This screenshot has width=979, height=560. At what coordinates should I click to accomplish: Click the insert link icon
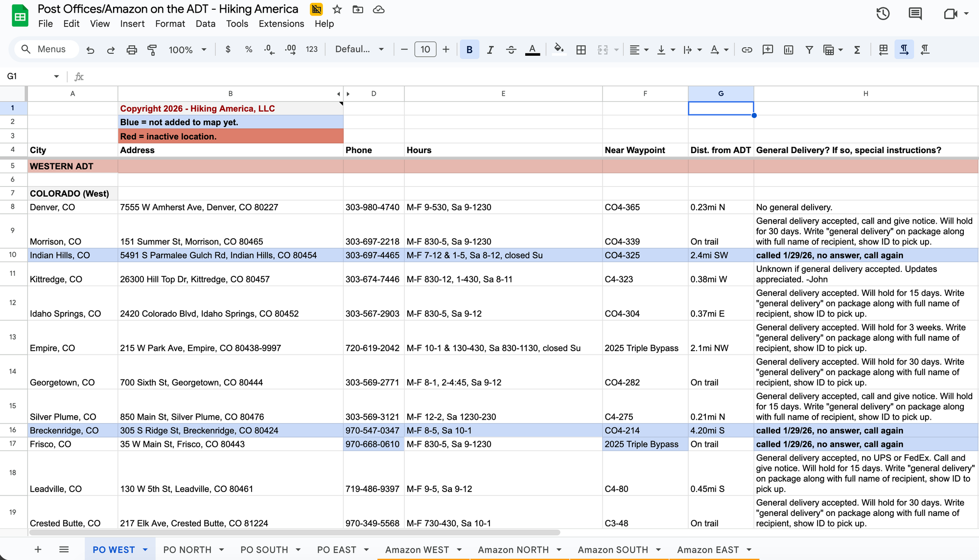coord(746,49)
